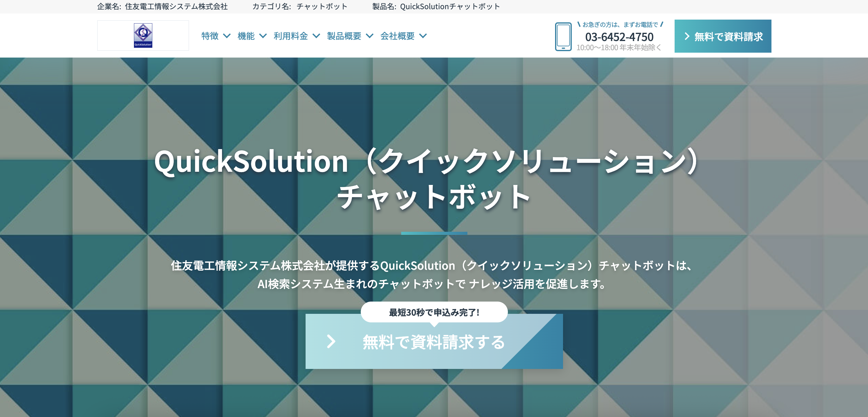
Task: Open the 製品概要 menu item
Action: tap(344, 36)
